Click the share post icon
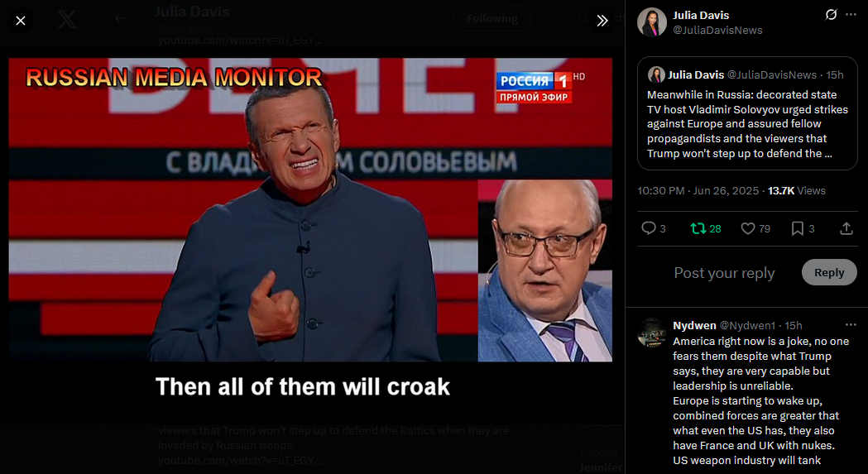 click(x=846, y=228)
